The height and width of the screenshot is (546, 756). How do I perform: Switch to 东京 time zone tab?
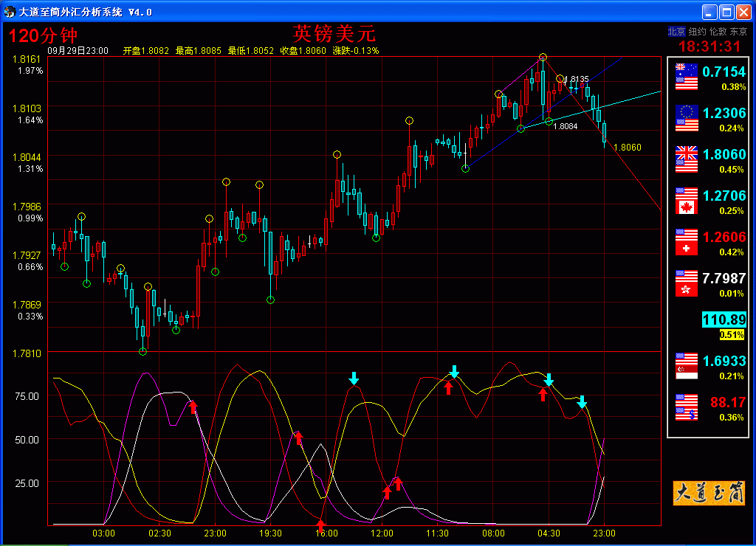(738, 32)
